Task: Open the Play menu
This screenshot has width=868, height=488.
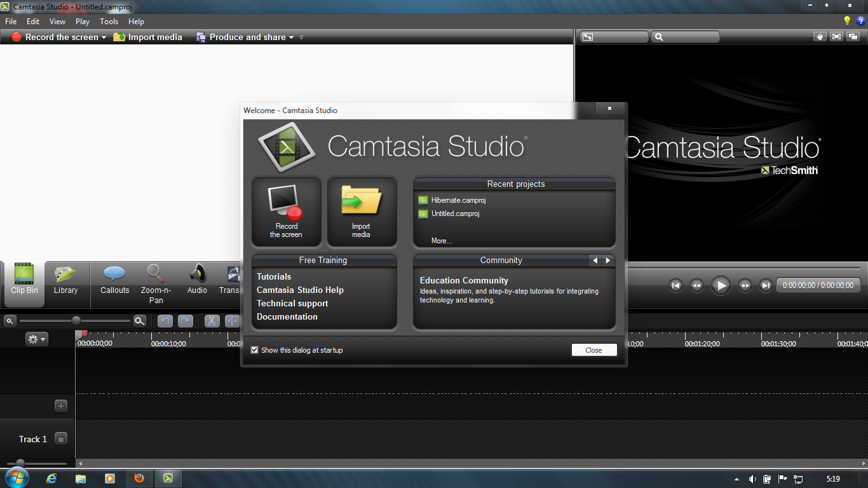Action: point(83,22)
